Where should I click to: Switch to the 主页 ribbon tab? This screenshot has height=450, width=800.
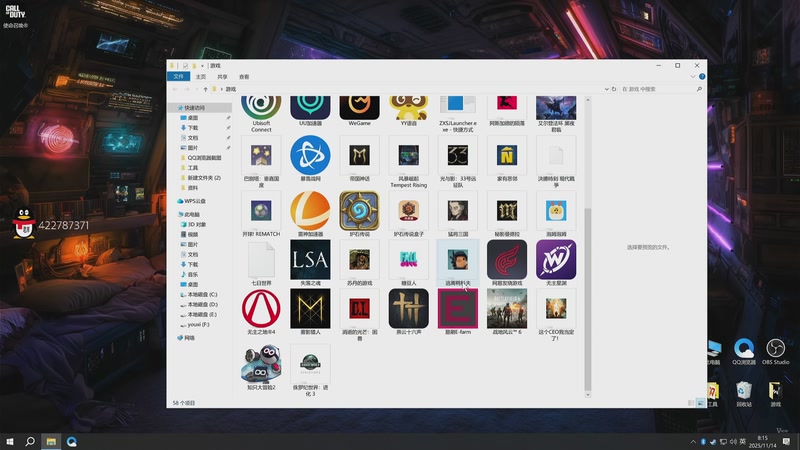201,77
